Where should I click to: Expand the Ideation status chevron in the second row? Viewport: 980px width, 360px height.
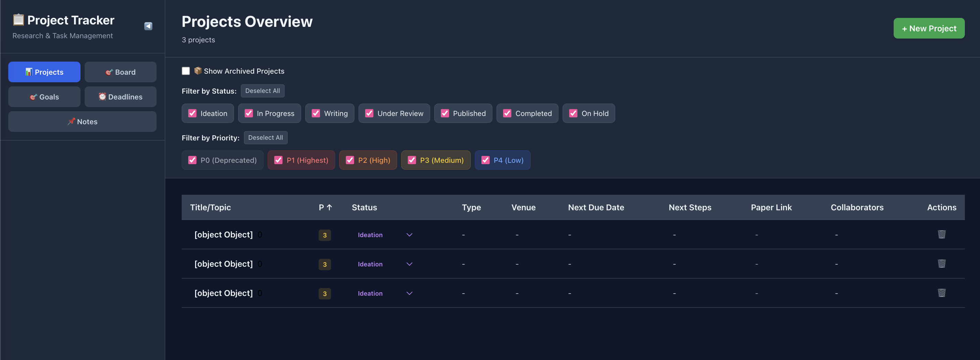click(x=409, y=264)
